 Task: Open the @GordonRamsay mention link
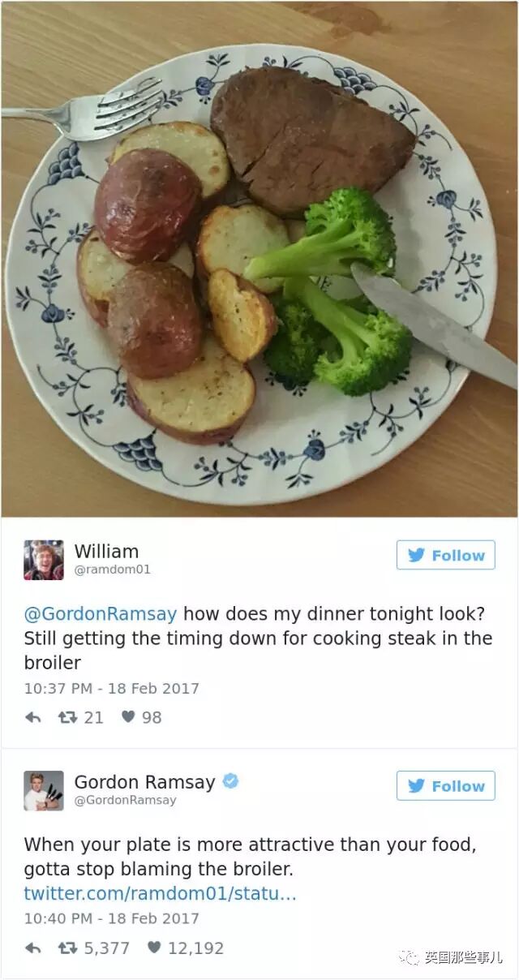tap(101, 613)
